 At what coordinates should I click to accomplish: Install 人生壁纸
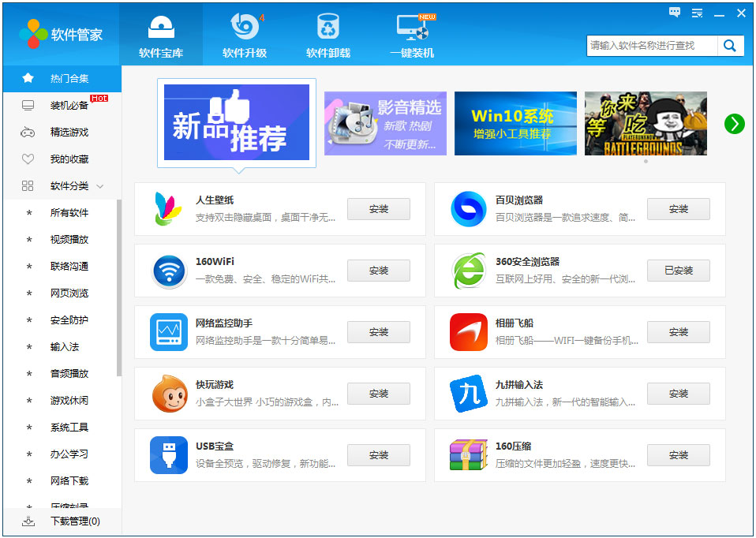pyautogui.click(x=379, y=209)
